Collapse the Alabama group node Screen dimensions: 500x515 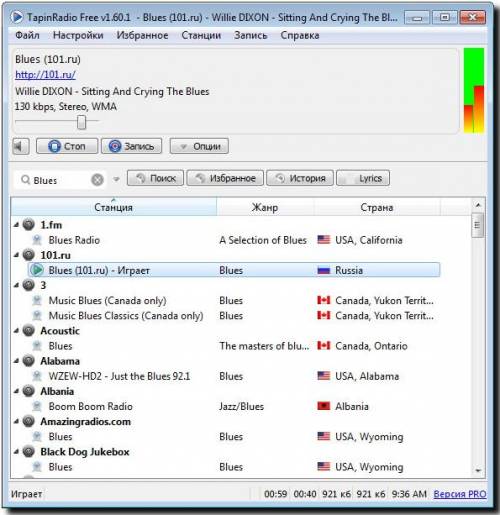[x=16, y=361]
